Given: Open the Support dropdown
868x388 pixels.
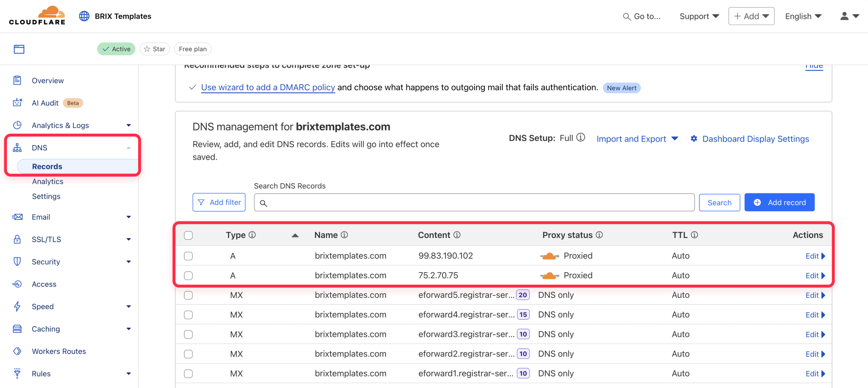Looking at the screenshot, I should coord(699,16).
